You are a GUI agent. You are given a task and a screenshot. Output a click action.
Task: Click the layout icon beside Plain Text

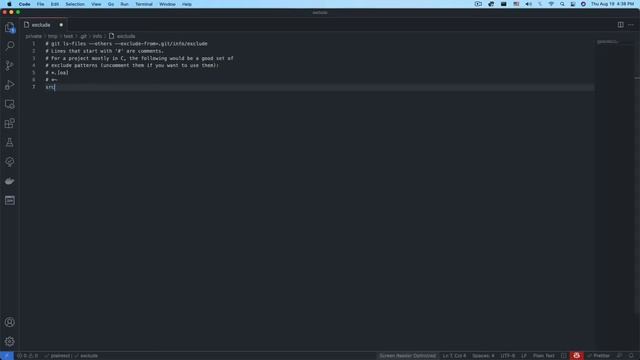point(563,356)
